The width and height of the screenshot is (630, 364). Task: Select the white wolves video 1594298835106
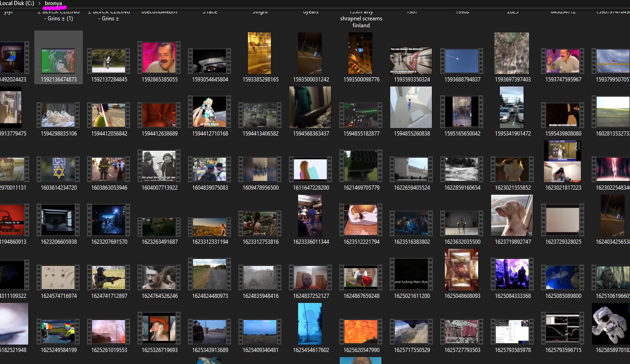(x=58, y=115)
